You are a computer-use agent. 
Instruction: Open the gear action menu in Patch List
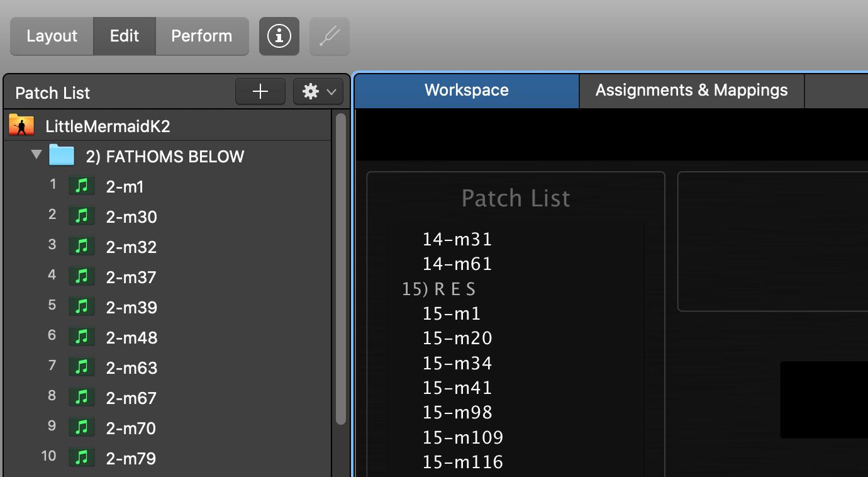(310, 91)
